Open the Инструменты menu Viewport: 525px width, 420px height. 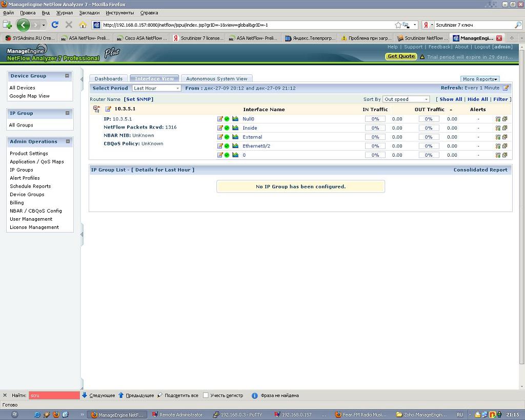[x=120, y=13]
